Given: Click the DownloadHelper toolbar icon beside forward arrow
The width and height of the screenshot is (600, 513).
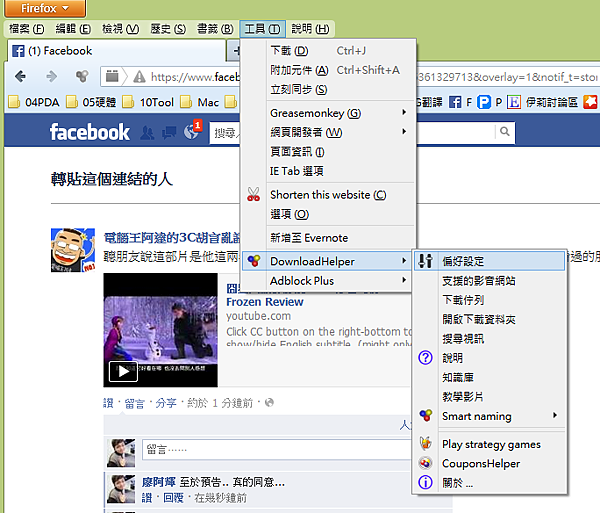Looking at the screenshot, I should coord(82,77).
